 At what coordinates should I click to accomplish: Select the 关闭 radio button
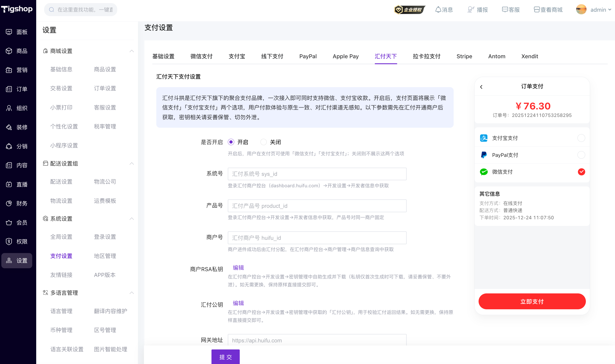click(x=263, y=142)
